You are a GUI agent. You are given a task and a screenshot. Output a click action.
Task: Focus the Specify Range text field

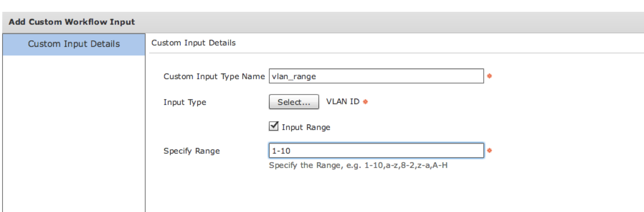(x=376, y=150)
